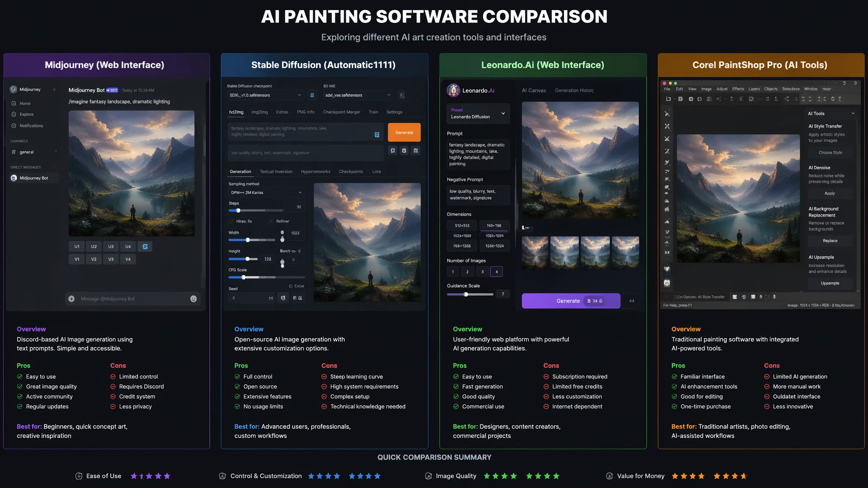Open the SD VAE dropdown

point(358,95)
